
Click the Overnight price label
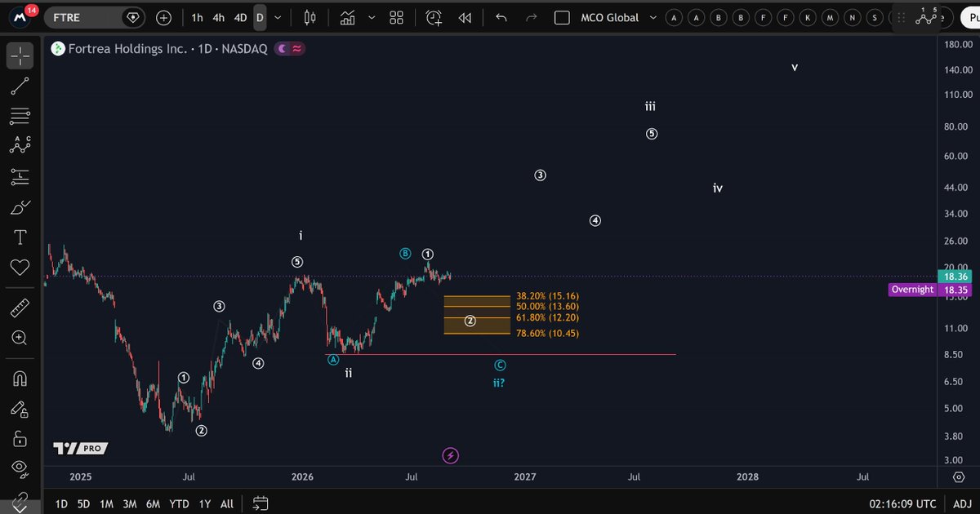[912, 290]
